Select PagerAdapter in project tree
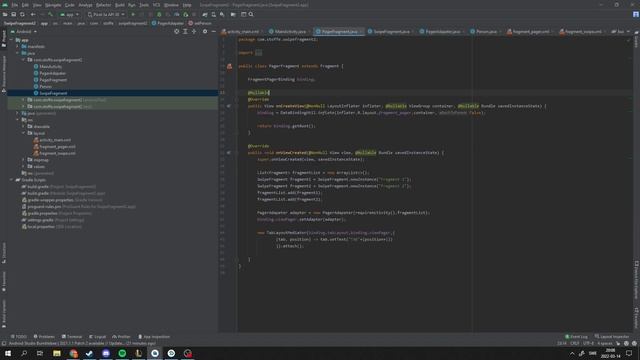This screenshot has width=640, height=360. [53, 73]
